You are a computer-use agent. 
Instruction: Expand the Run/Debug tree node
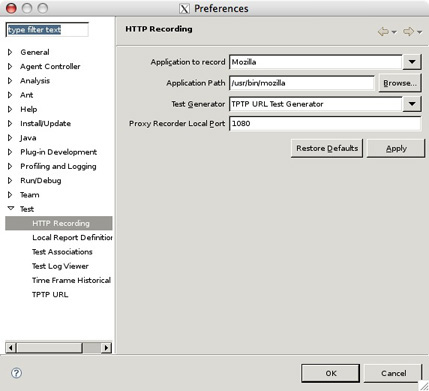10,181
